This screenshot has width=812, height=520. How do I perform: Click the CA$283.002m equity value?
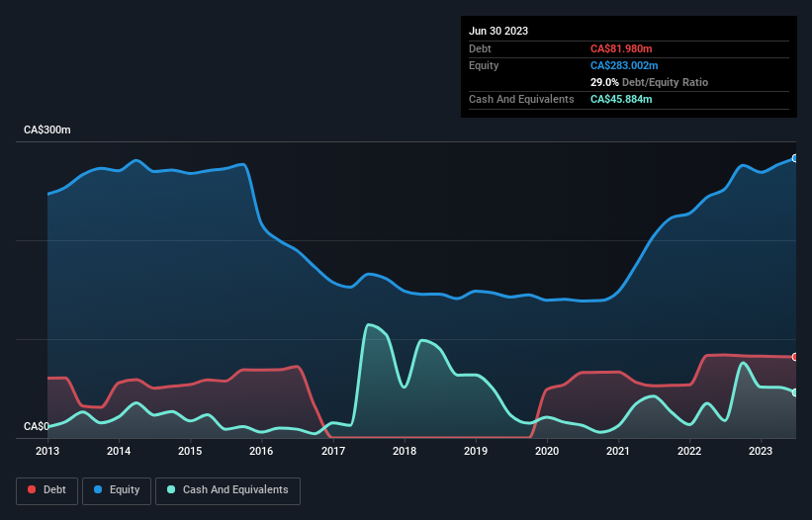624,65
